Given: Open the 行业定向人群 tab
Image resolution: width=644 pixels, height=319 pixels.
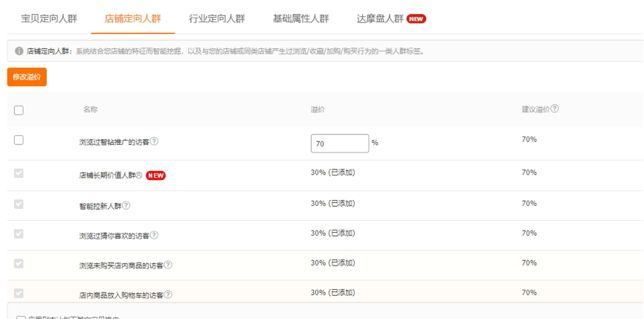Looking at the screenshot, I should click(217, 18).
